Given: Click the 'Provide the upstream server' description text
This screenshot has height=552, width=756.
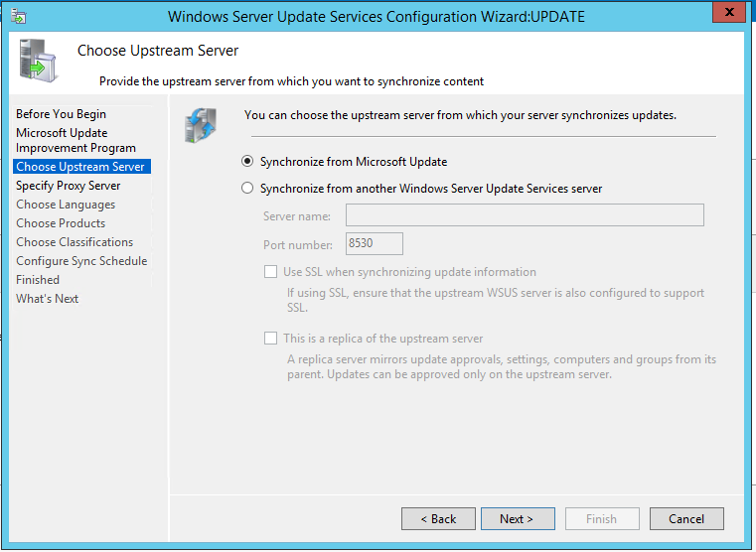Looking at the screenshot, I should click(291, 81).
